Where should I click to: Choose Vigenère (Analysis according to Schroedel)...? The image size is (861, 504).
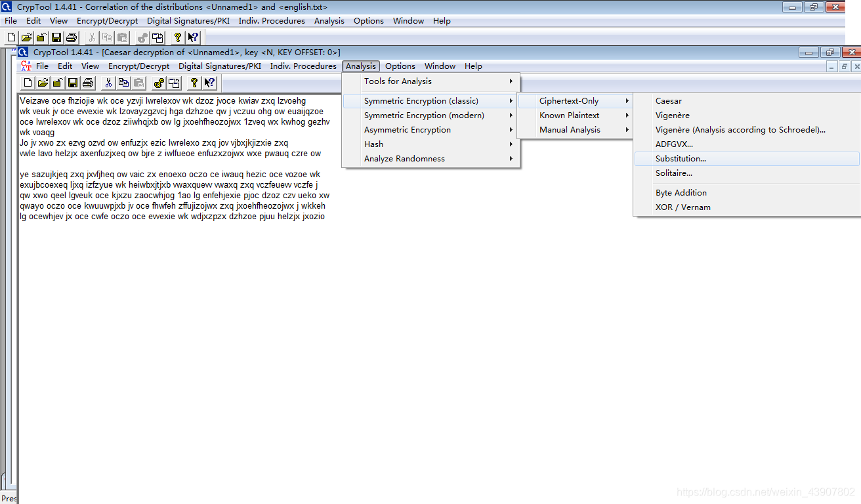click(x=747, y=130)
